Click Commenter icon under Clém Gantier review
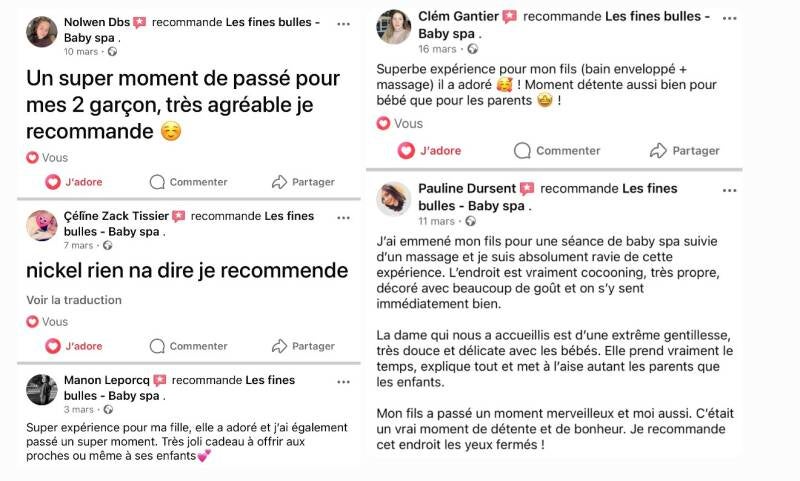Viewport: 800px width, 481px height. click(522, 150)
